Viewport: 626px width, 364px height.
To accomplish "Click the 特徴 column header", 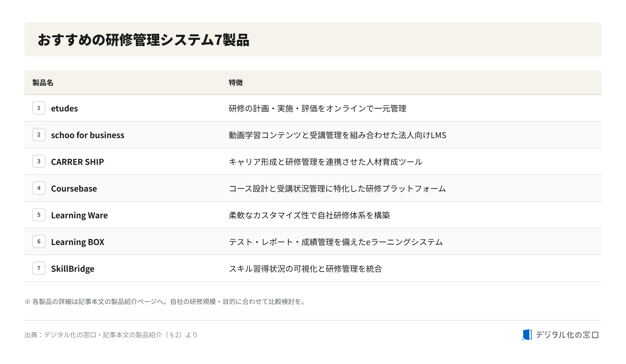I will coord(236,83).
